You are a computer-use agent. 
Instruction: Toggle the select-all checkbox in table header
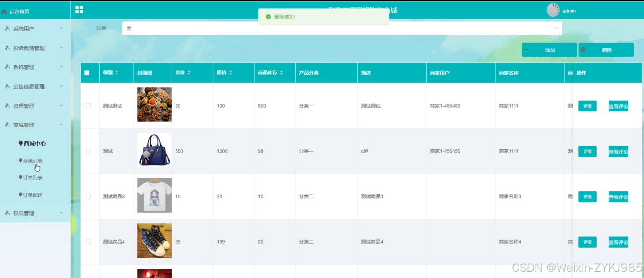(x=87, y=73)
